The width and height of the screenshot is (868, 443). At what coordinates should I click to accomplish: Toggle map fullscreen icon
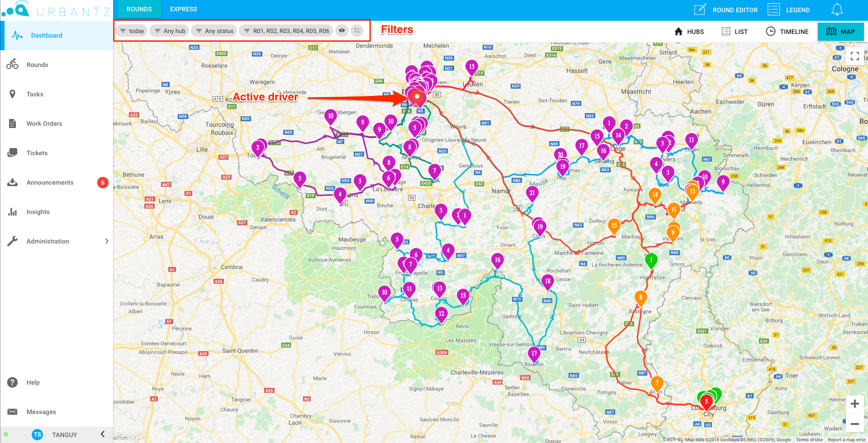click(x=854, y=56)
